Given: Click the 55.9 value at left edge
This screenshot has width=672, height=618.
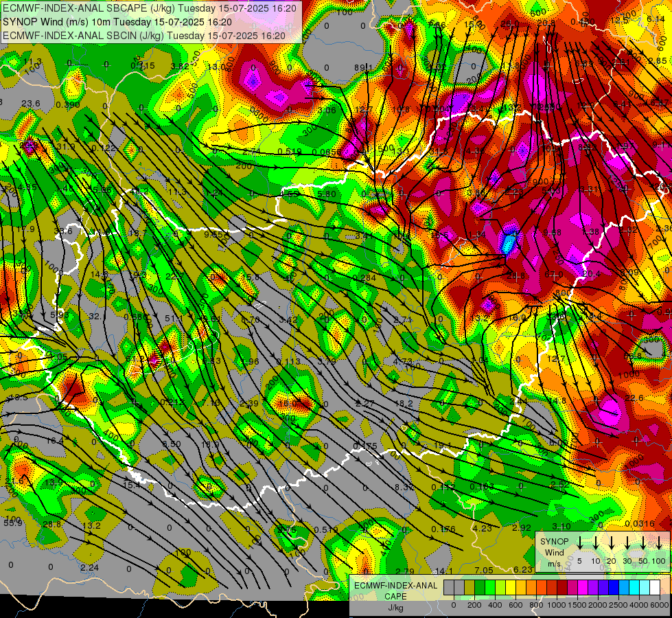Looking at the screenshot, I should [x=13, y=523].
